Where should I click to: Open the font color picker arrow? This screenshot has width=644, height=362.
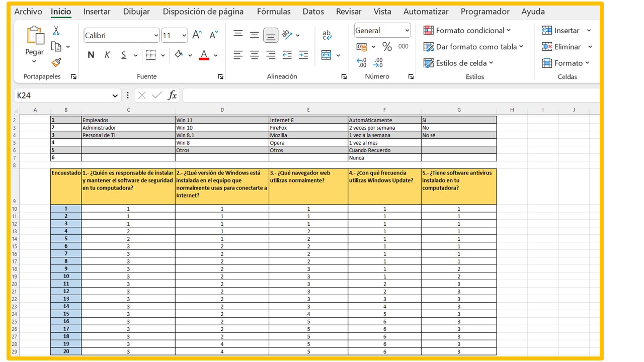point(216,55)
